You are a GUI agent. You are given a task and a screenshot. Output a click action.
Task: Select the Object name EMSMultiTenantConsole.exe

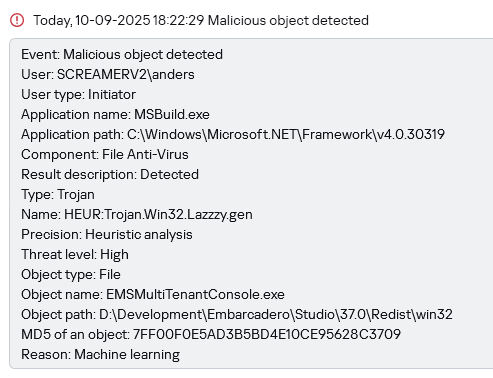pos(195,294)
